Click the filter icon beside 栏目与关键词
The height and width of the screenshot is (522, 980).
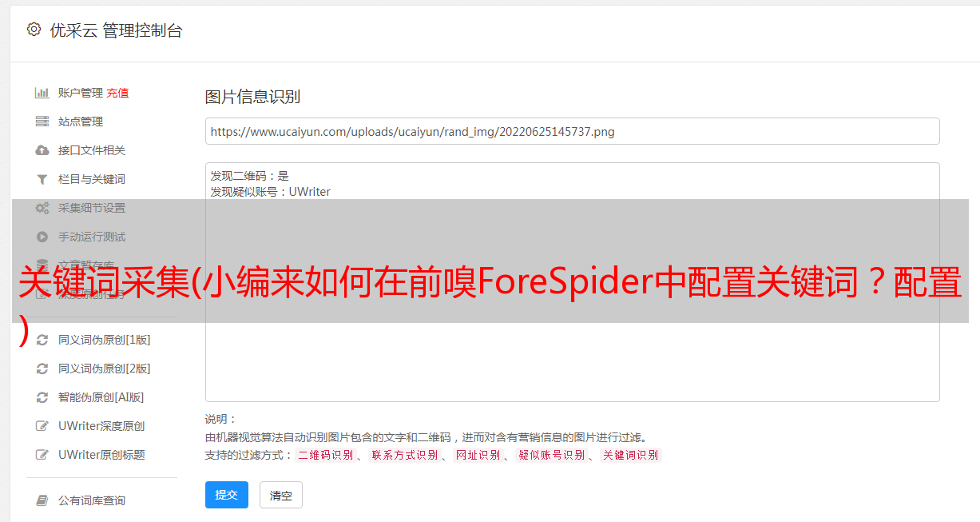coord(42,179)
